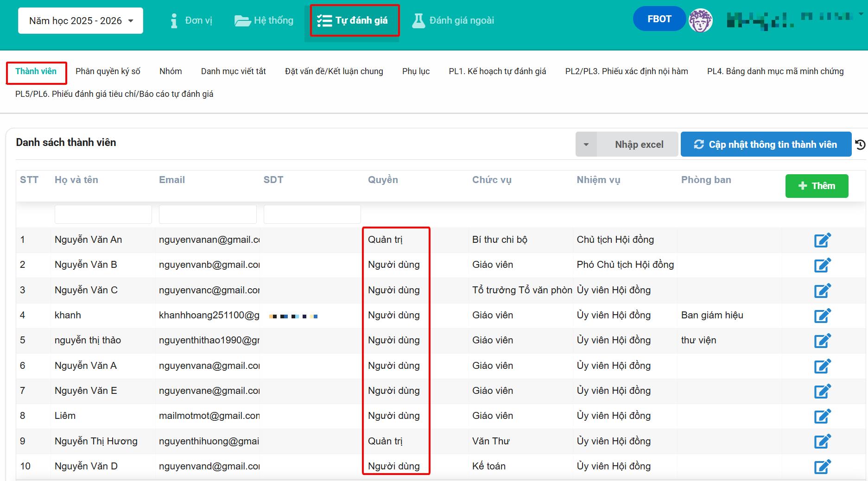The image size is (868, 481).
Task: Click edit icon for Nguyễn Văn An
Action: (822, 240)
